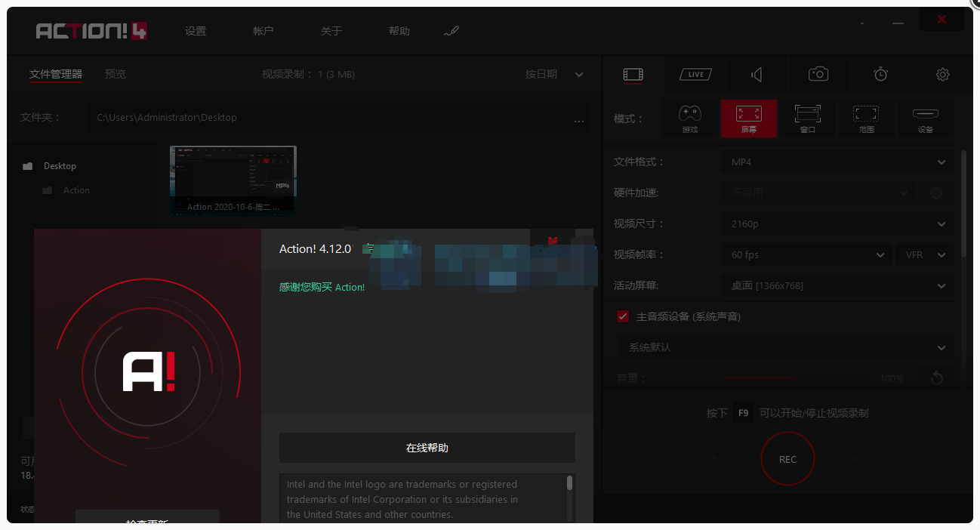This screenshot has width=980, height=530.
Task: Open the Action 2020-10-6 recording thumbnail
Action: [233, 180]
